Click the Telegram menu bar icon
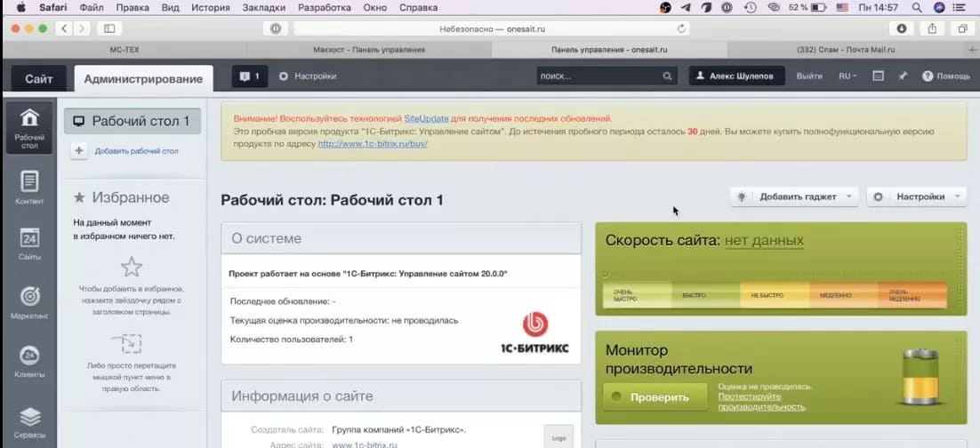This screenshot has height=448, width=980. [x=686, y=7]
